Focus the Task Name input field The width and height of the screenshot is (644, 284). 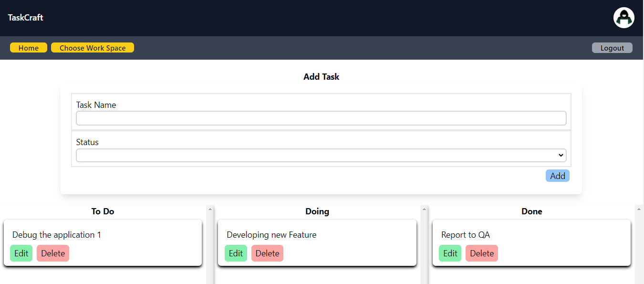click(321, 118)
